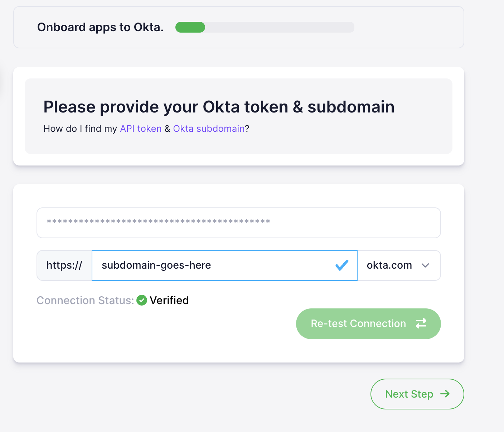Click the right arrow icon on Next Step
The height and width of the screenshot is (432, 504).
pyautogui.click(x=445, y=394)
